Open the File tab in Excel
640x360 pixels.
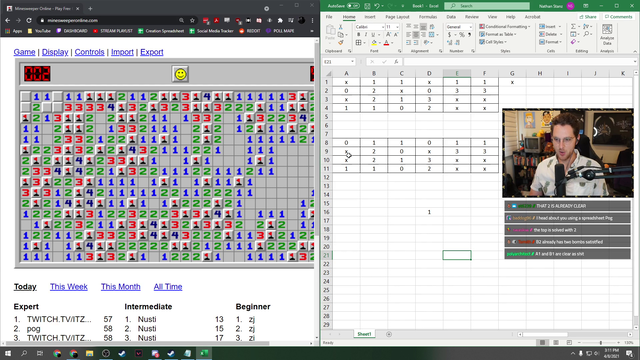point(329,17)
